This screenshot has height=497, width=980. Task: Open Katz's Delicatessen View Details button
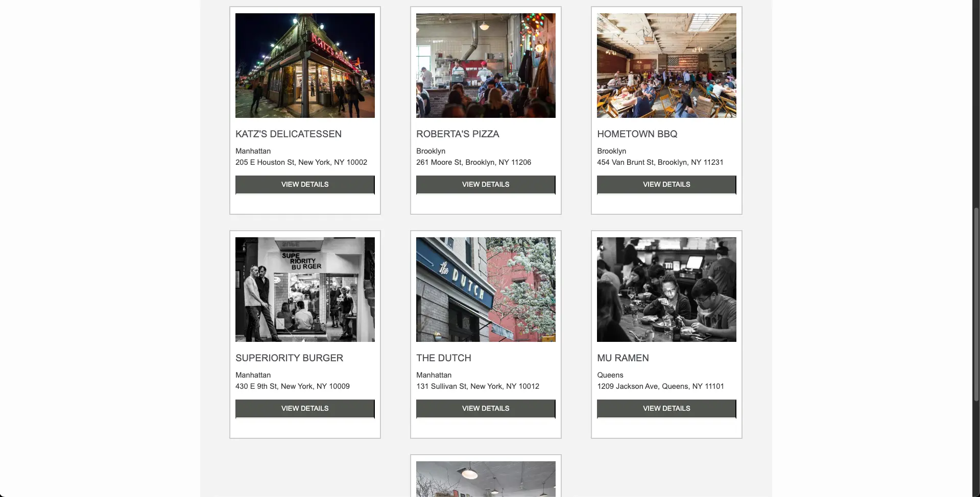(305, 185)
